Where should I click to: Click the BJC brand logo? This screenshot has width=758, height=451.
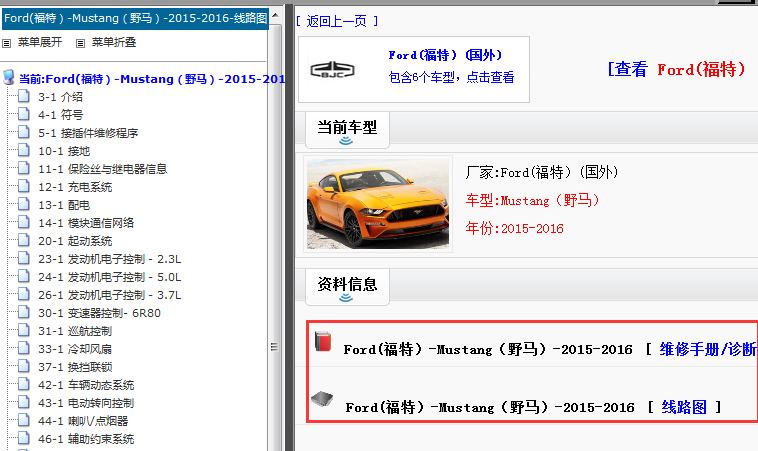tap(333, 70)
